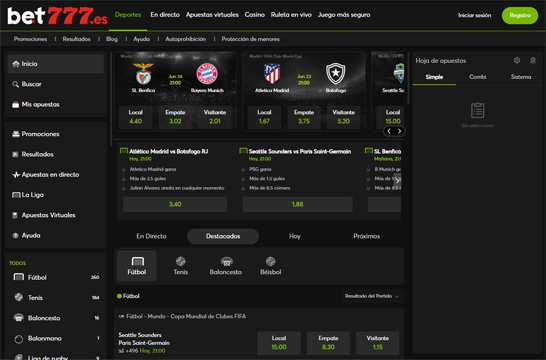Show next featured match with right arrow
The image size is (546, 360).
pos(399,131)
